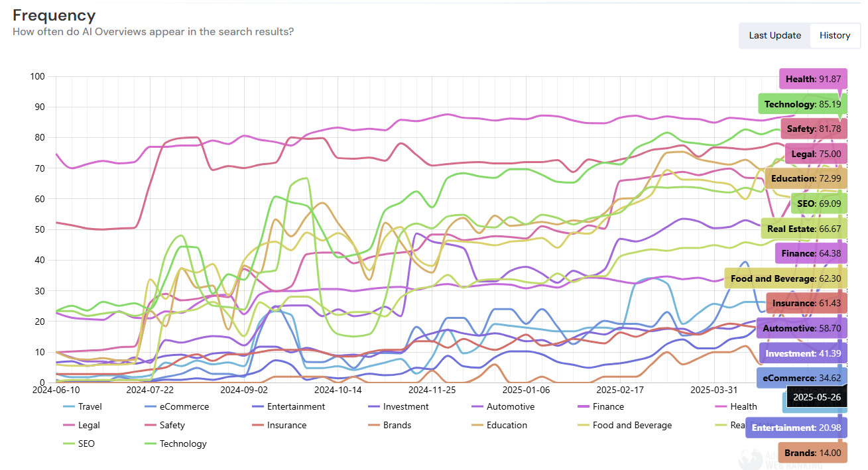Hide the Technology legend series
This screenshot has width=868, height=470.
(175, 443)
